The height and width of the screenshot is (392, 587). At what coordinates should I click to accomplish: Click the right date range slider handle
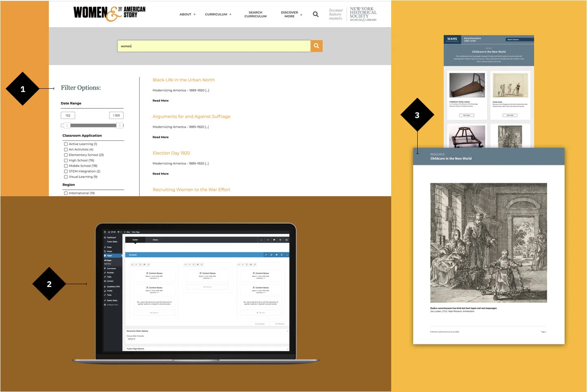(120, 125)
